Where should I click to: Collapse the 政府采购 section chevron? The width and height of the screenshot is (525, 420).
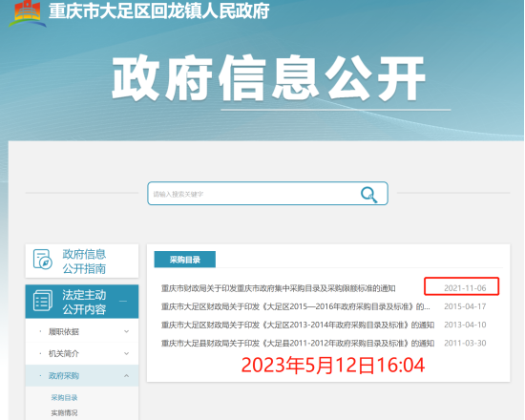point(127,376)
